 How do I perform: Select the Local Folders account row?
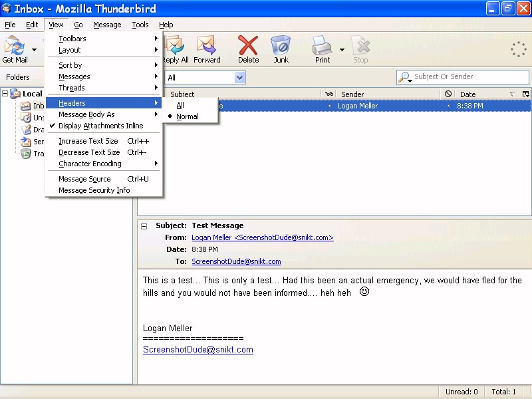pos(27,94)
